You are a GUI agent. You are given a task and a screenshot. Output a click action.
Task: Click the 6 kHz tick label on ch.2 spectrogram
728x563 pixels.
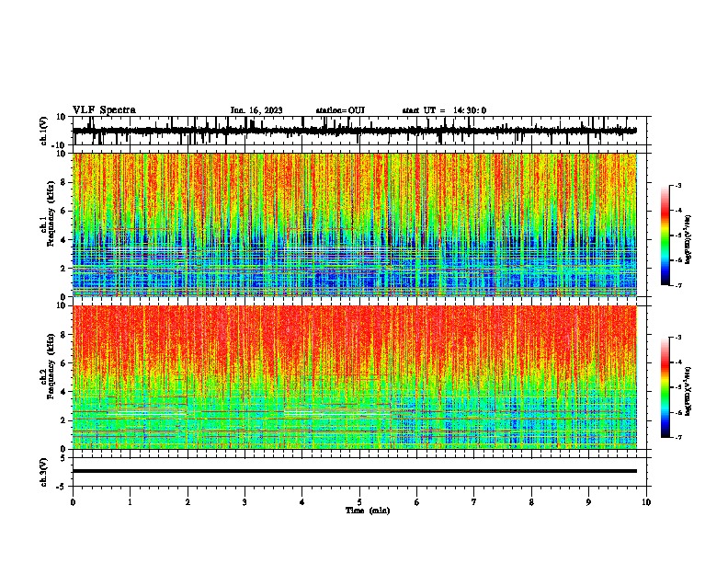63,362
